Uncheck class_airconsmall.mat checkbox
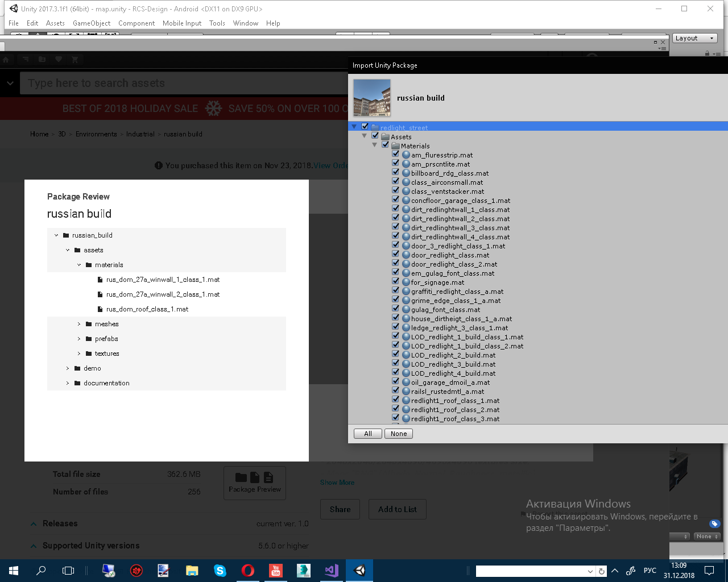The image size is (728, 582). coord(396,181)
